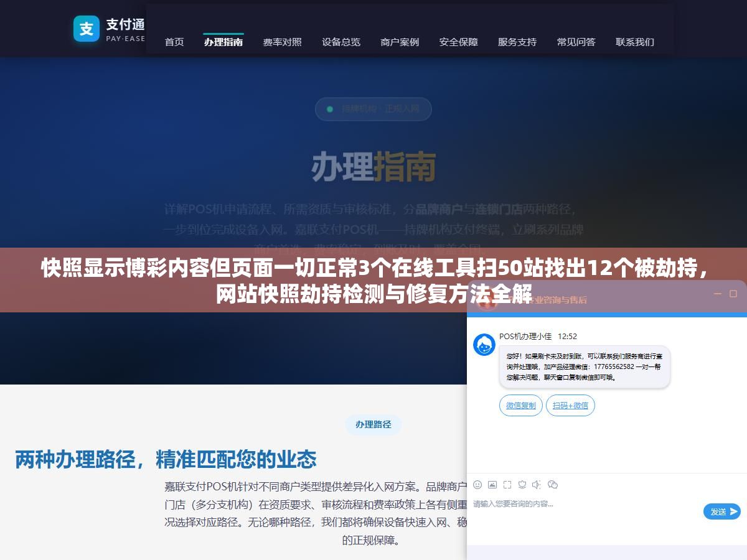Click the POS机办理小佳 agent avatar

[x=484, y=345]
